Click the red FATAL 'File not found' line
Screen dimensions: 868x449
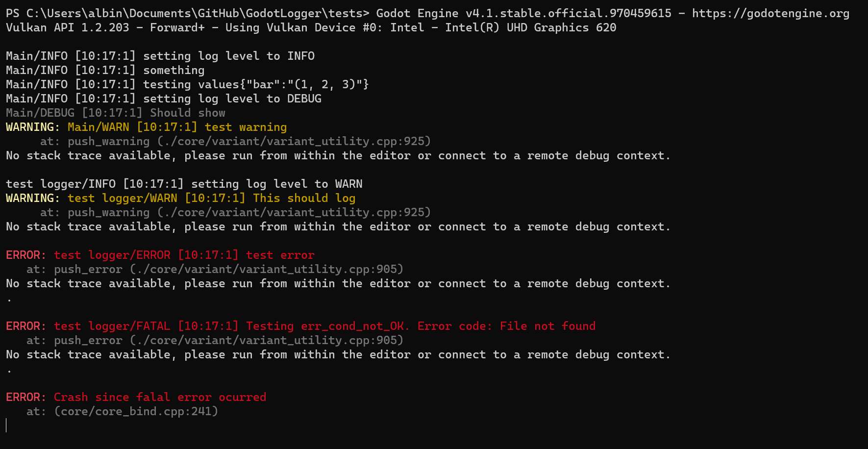tap(324, 326)
